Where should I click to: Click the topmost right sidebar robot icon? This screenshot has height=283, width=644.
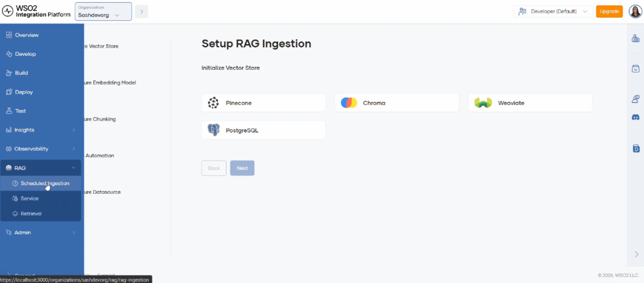click(x=635, y=38)
